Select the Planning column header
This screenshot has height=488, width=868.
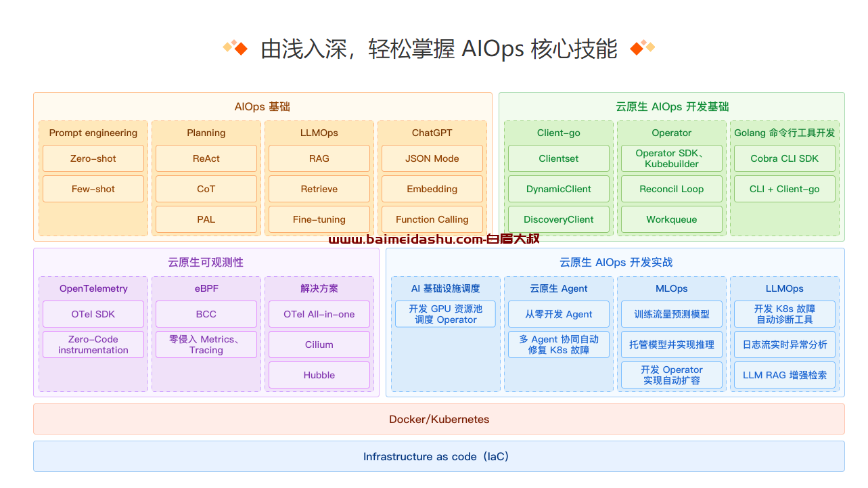[x=206, y=133]
